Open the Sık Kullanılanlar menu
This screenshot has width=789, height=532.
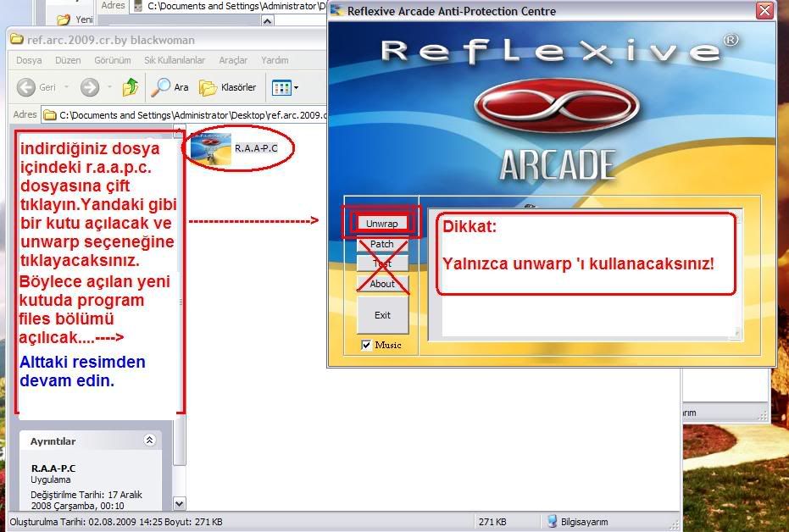[174, 60]
